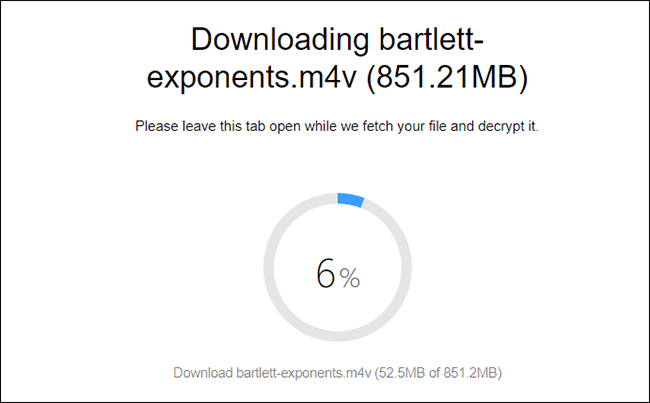Click the percent sign inside the ring
The width and height of the screenshot is (650, 403).
click(349, 279)
